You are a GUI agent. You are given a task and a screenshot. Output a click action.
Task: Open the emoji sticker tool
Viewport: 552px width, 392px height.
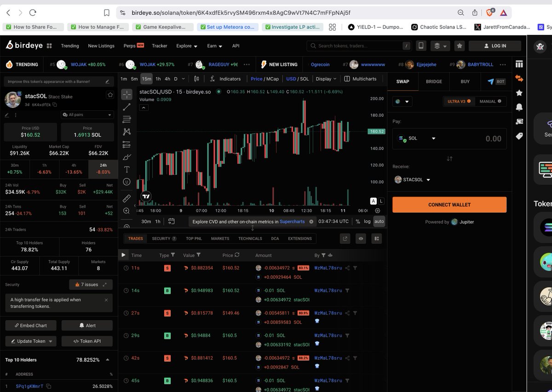coord(127,182)
